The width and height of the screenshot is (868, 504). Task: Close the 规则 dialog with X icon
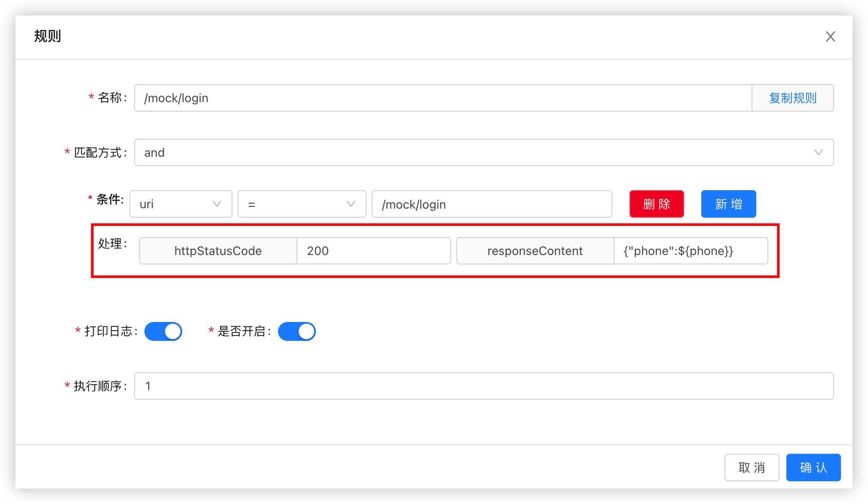point(830,36)
